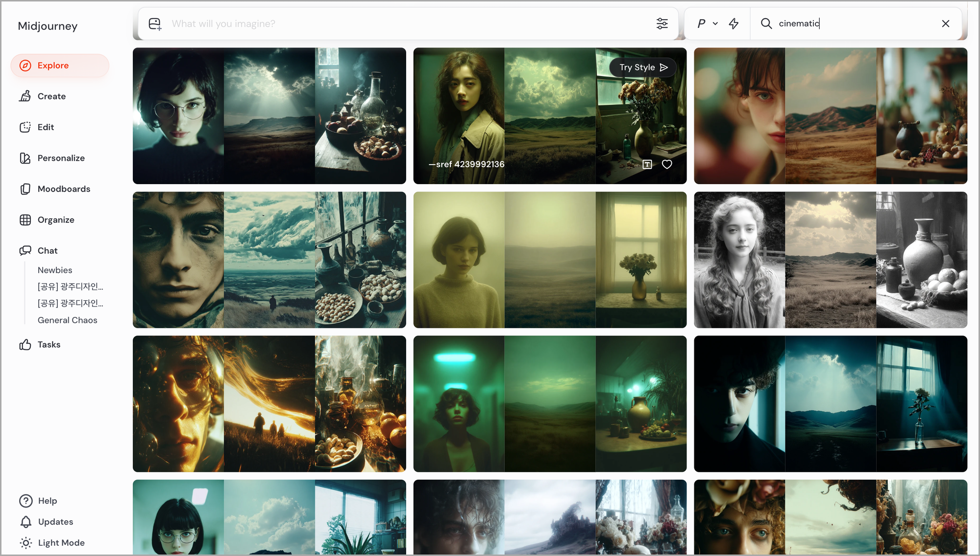The height and width of the screenshot is (556, 980).
Task: Open the Newbies chat room
Action: [55, 270]
